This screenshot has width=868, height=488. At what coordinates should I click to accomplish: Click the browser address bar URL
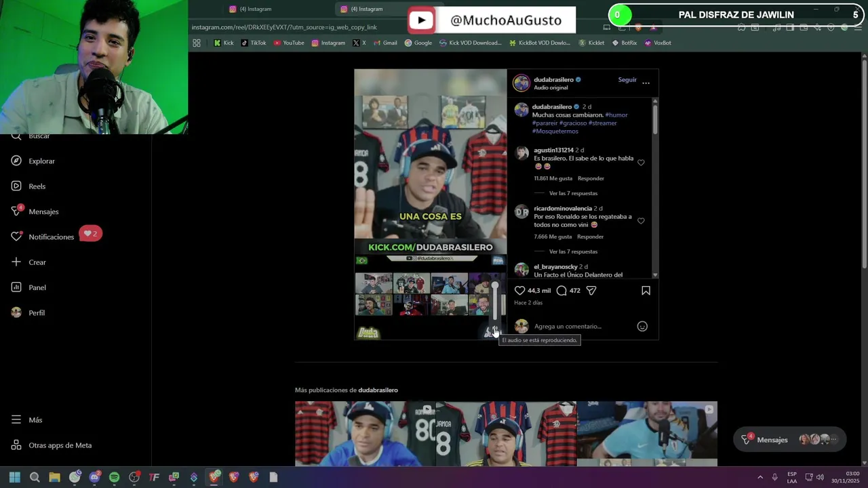[284, 27]
